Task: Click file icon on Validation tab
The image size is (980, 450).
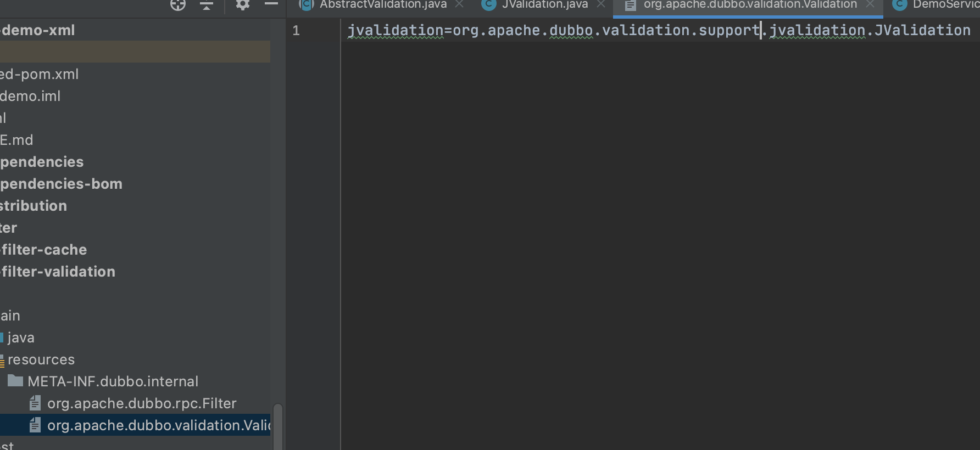Action: click(631, 5)
